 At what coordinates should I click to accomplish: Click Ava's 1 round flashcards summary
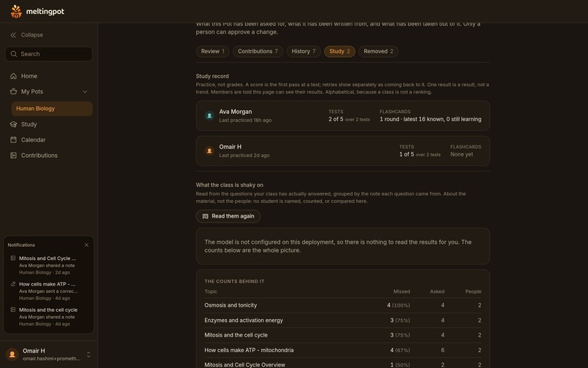tap(430, 119)
